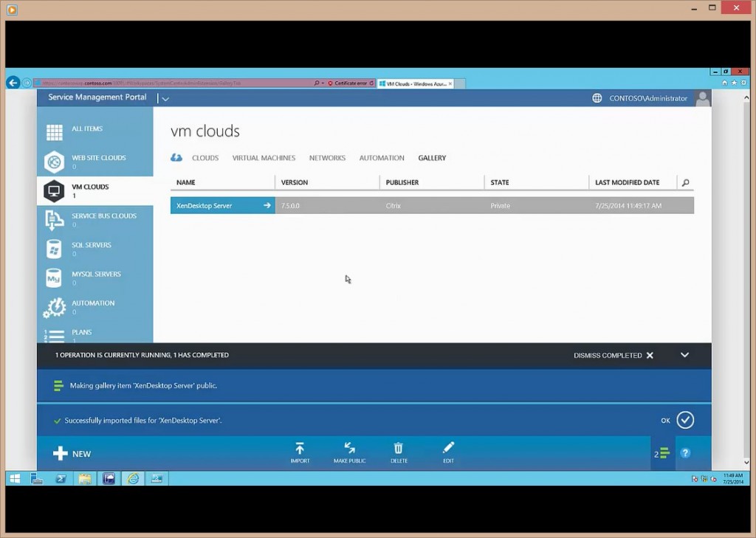Expand the Service Management Portal dropdown

(x=165, y=98)
